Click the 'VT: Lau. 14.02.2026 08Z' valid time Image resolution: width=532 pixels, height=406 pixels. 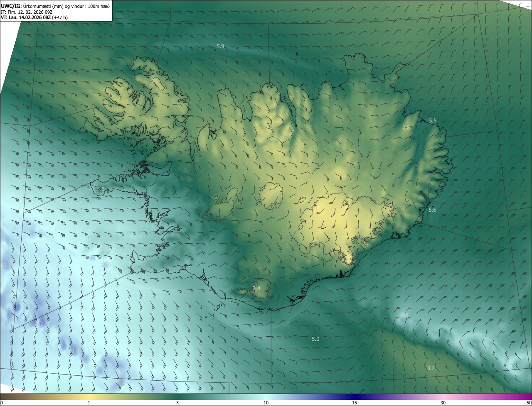[26, 17]
